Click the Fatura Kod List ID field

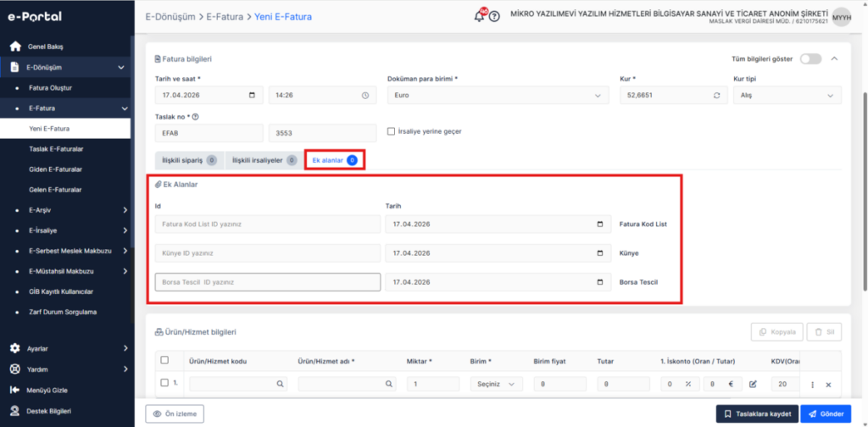tap(268, 225)
